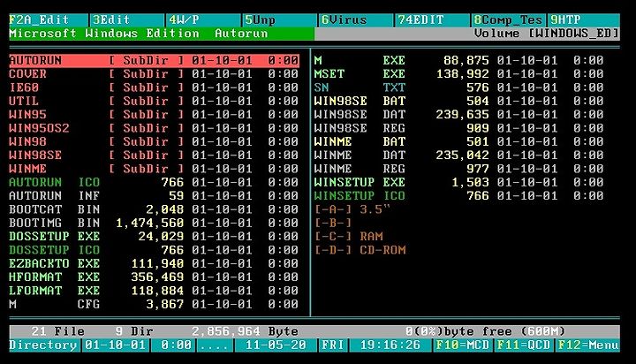Select file AUTORUN ICO
Viewport: 636px width, 364px height.
154,182
